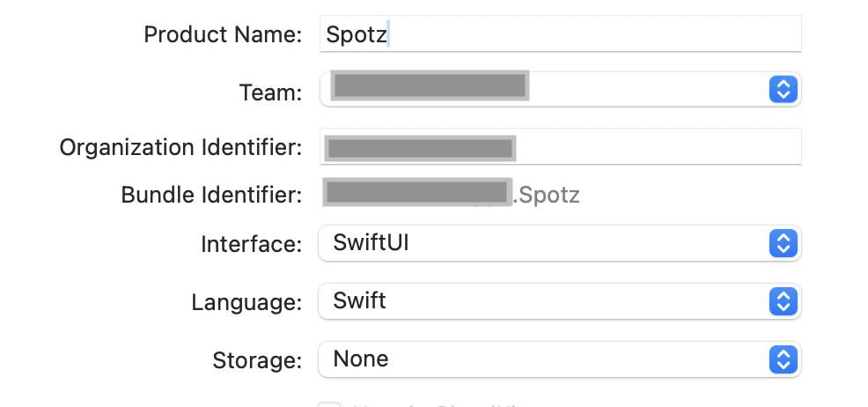Screen dimensions: 868x407
Task: Click the Team popup chevron icon
Action: pyautogui.click(x=783, y=89)
